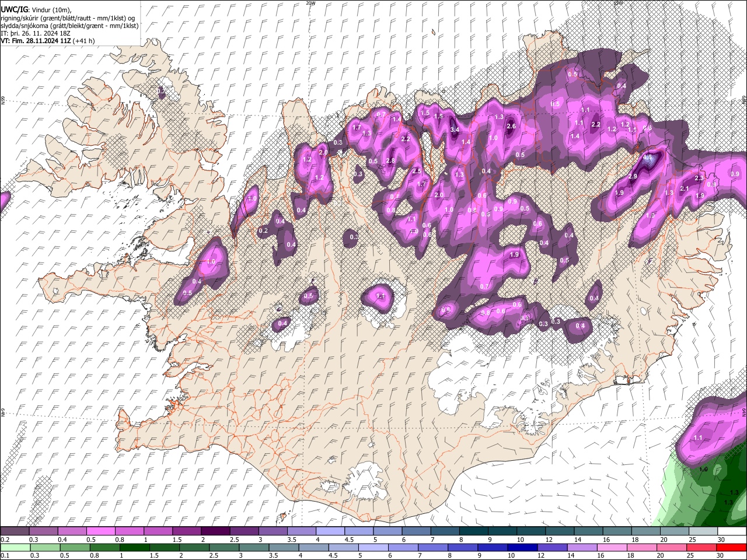The height and width of the screenshot is (560, 747).
Task: Click the 30 label in bottom legend row
Action: (x=720, y=555)
